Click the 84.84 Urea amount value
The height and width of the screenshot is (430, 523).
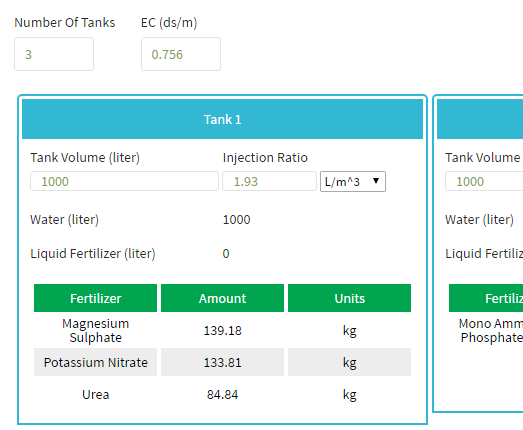pos(222,395)
